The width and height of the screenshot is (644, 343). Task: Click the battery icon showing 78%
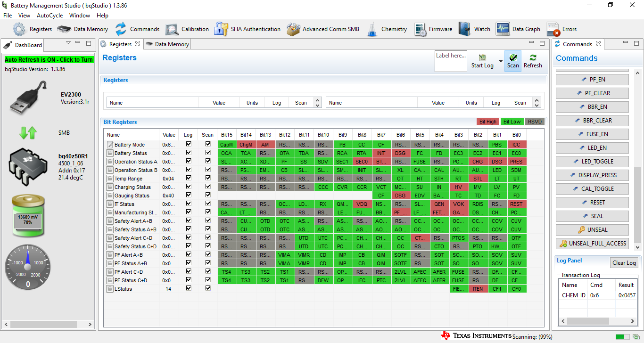(x=28, y=216)
